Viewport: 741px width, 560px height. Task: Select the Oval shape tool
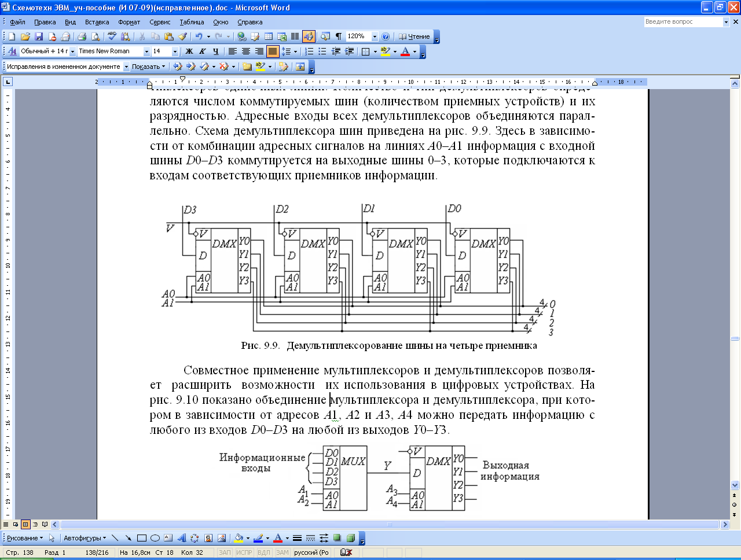155,538
